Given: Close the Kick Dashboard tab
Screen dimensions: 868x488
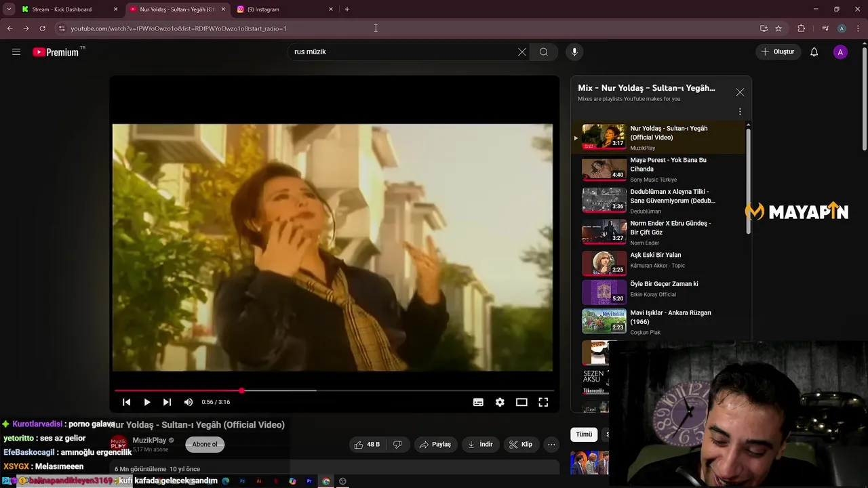Looking at the screenshot, I should 115,9.
